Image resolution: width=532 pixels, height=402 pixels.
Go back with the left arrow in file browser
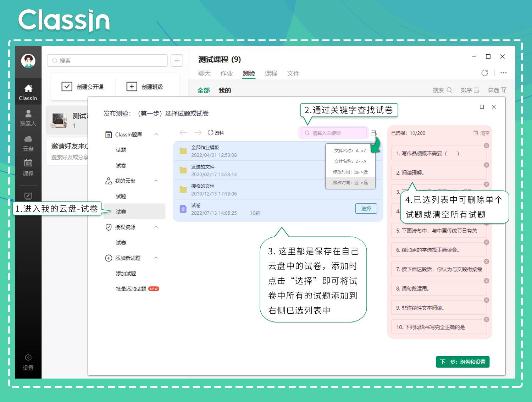[x=183, y=132]
